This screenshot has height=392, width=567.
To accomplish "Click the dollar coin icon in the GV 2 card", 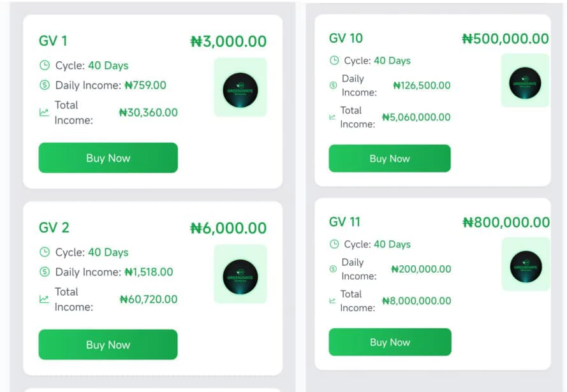I will 45,272.
